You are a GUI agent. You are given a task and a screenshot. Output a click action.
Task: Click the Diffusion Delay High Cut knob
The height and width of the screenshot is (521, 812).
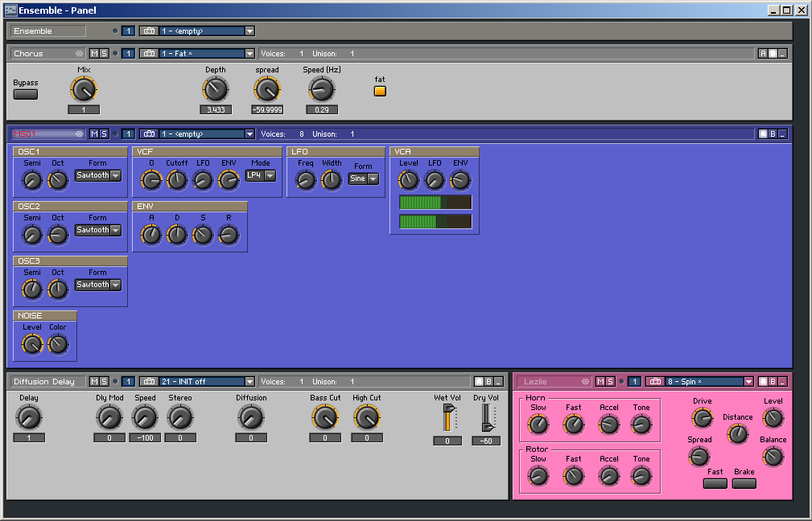coord(367,417)
